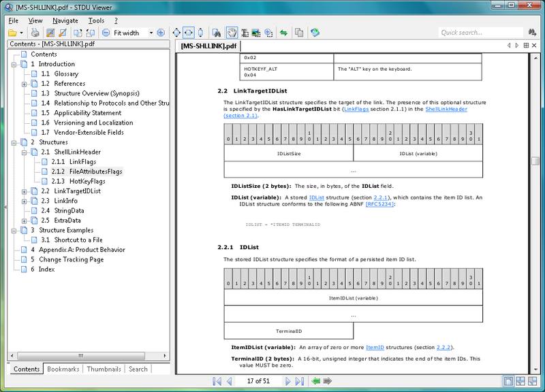The height and width of the screenshot is (392, 545).
Task: Click the copy pages icon
Action: [299, 33]
